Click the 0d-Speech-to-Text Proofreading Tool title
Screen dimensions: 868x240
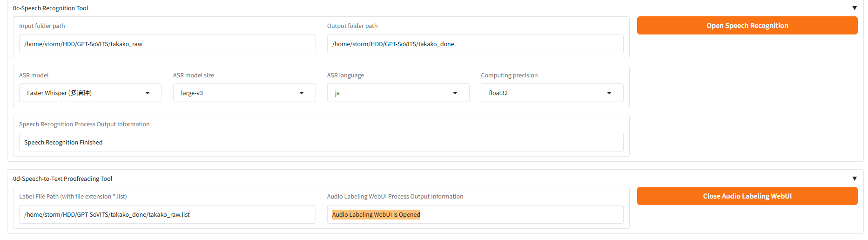[x=62, y=178]
